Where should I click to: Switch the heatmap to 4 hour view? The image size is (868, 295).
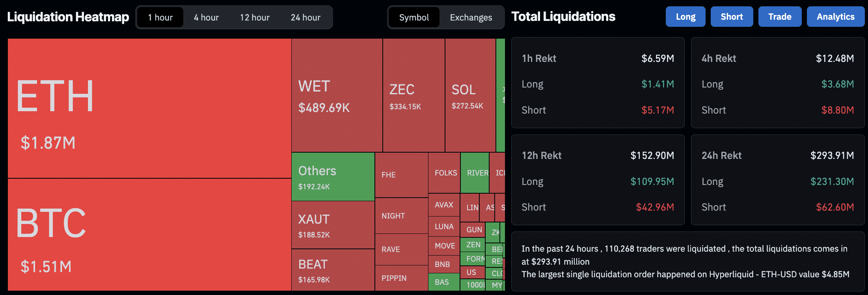(205, 17)
